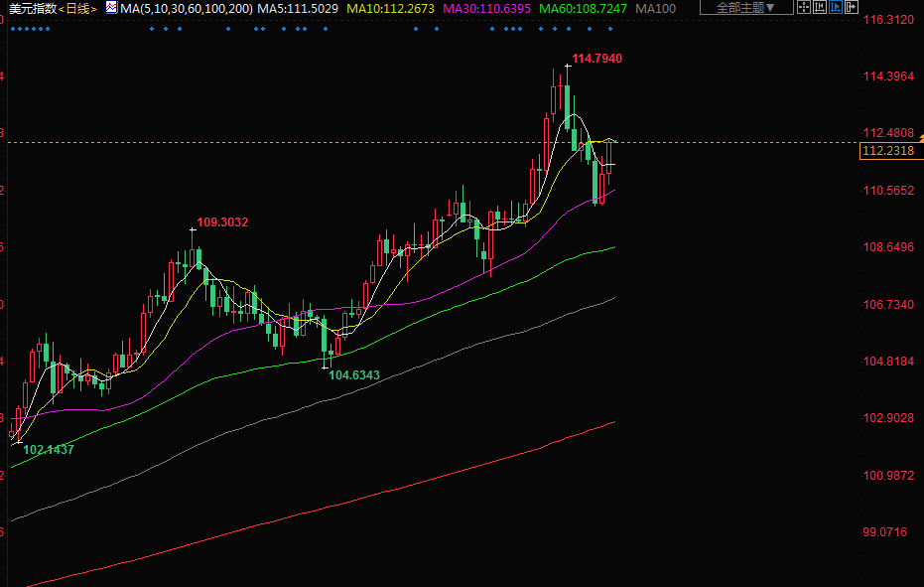Select the yellow MA10:112.2673 label
The image size is (924, 587).
click(x=389, y=8)
